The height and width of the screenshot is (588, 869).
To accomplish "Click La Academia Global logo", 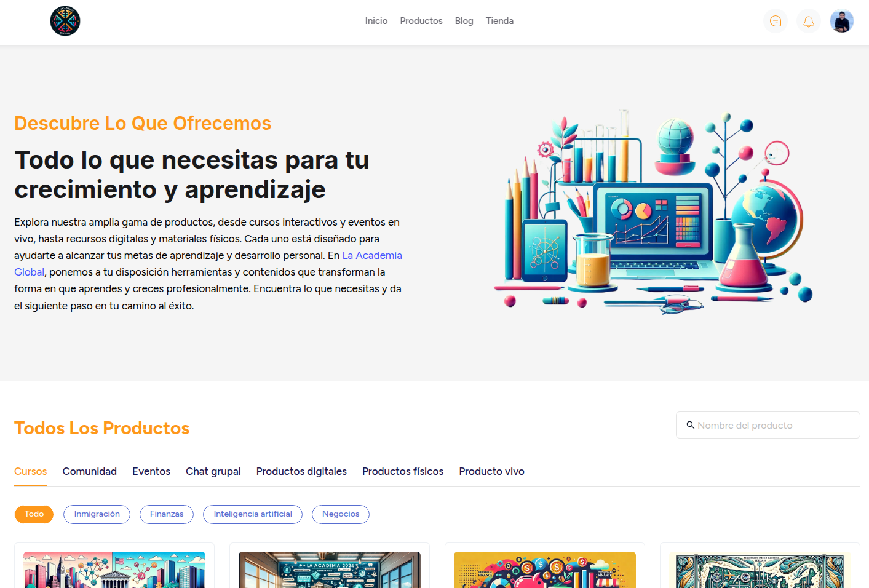I will (65, 20).
